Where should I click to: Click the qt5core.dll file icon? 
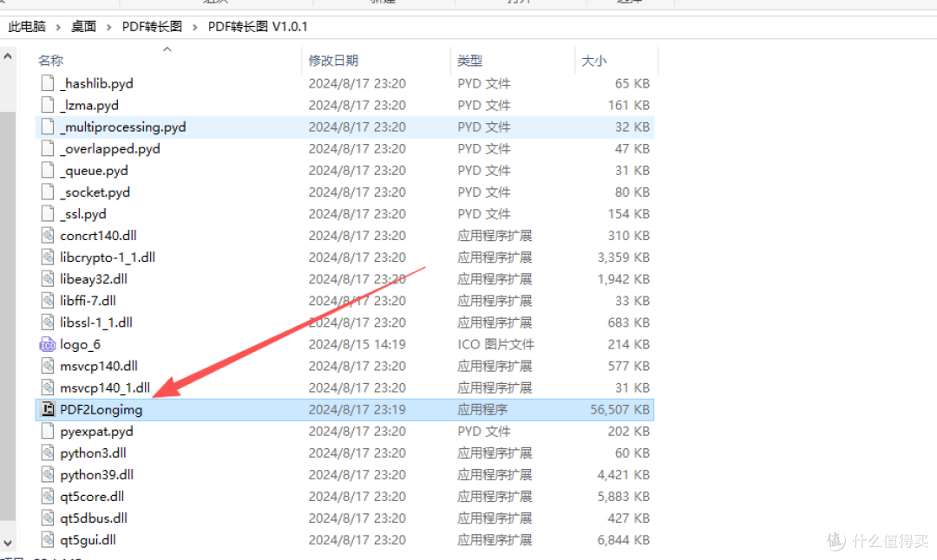(48, 496)
